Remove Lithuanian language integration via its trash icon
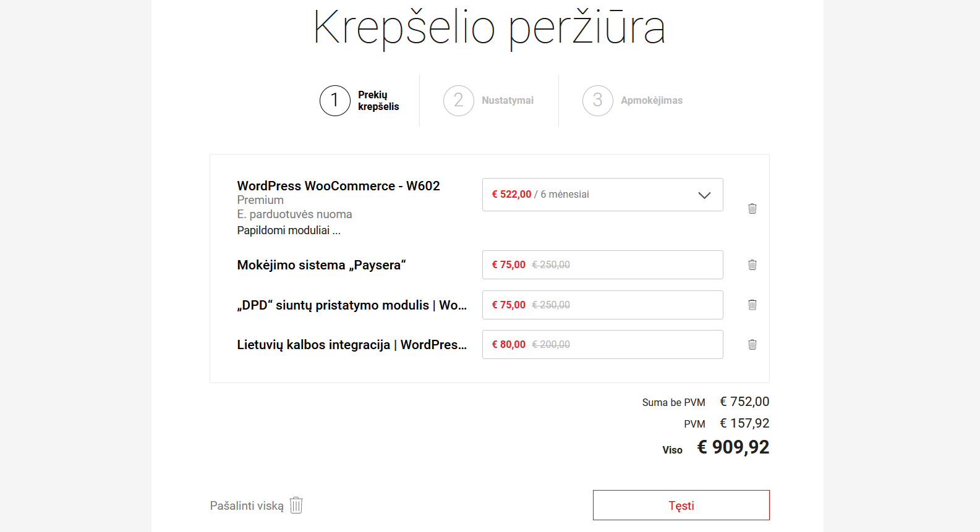The width and height of the screenshot is (980, 532). [752, 344]
